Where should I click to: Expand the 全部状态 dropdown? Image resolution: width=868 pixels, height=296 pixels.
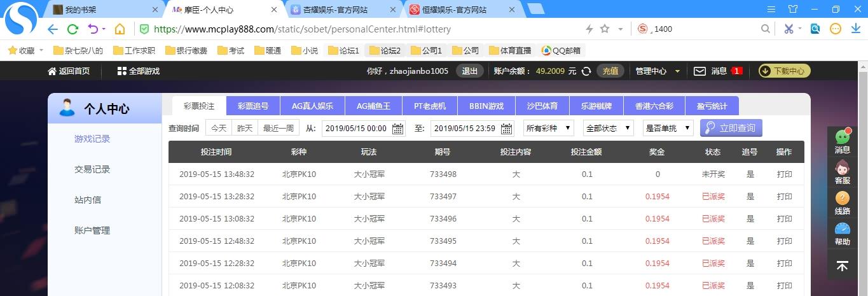point(609,128)
